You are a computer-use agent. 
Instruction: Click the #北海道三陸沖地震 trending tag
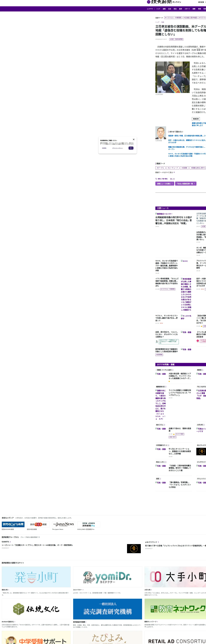190,18
